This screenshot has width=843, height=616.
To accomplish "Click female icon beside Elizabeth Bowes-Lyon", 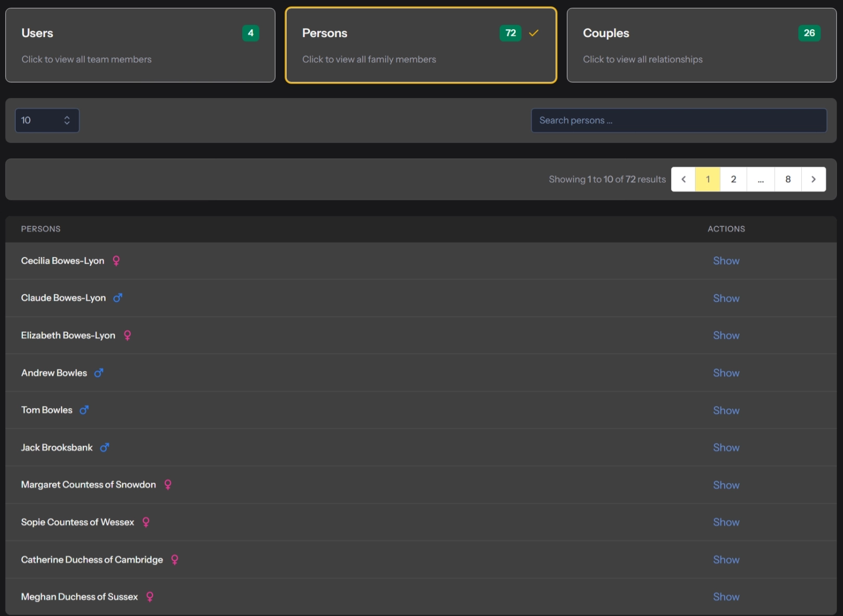I will (x=127, y=335).
